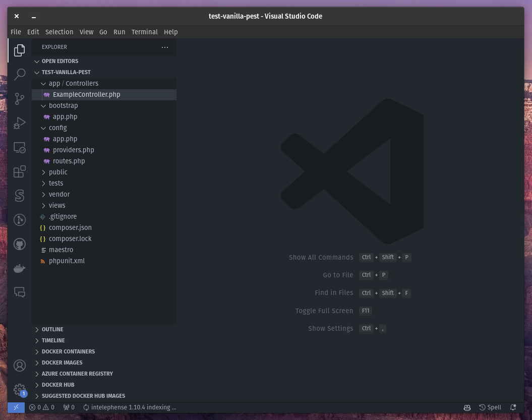Expand the Timeline section

click(104, 341)
